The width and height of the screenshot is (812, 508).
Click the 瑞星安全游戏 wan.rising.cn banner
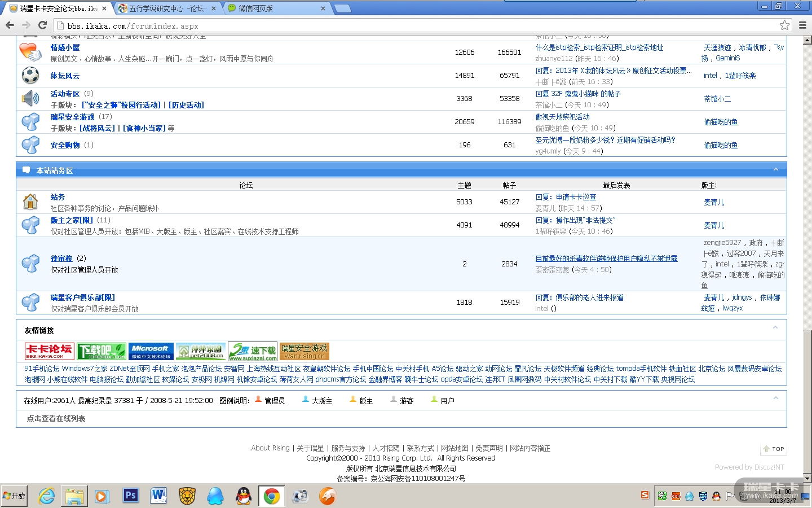click(x=304, y=351)
